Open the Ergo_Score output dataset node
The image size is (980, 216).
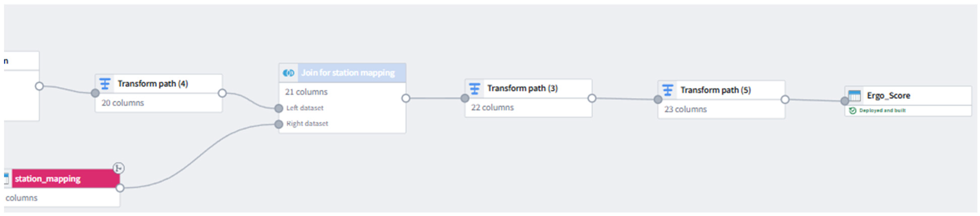coord(888,96)
